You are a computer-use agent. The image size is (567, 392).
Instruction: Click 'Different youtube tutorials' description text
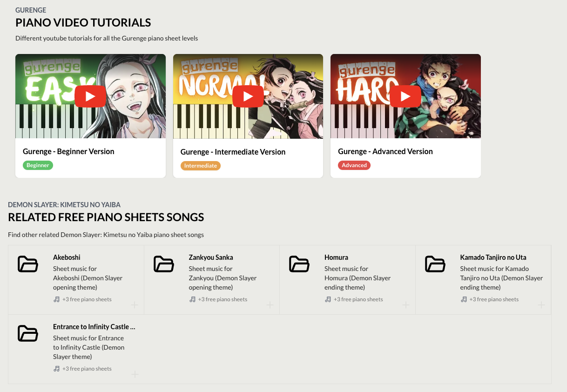107,38
